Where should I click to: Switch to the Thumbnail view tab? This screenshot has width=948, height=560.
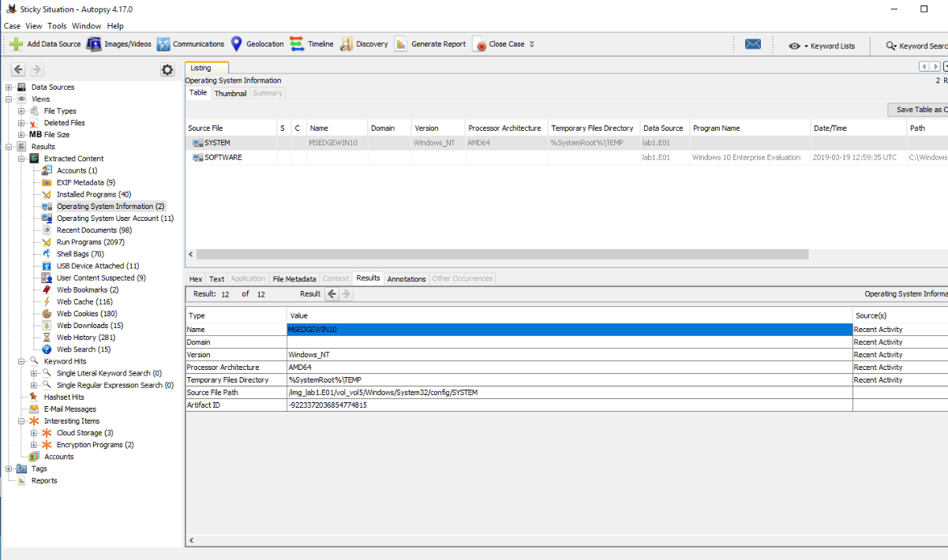[x=230, y=93]
